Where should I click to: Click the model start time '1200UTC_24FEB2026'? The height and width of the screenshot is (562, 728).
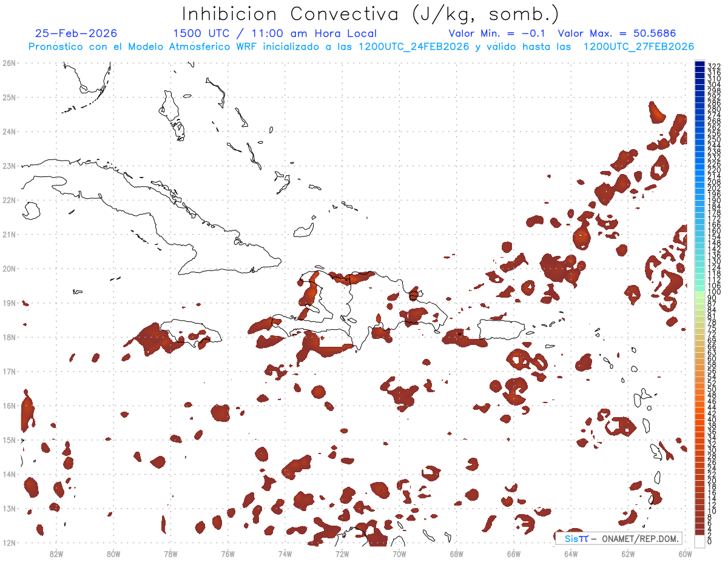coord(414,47)
